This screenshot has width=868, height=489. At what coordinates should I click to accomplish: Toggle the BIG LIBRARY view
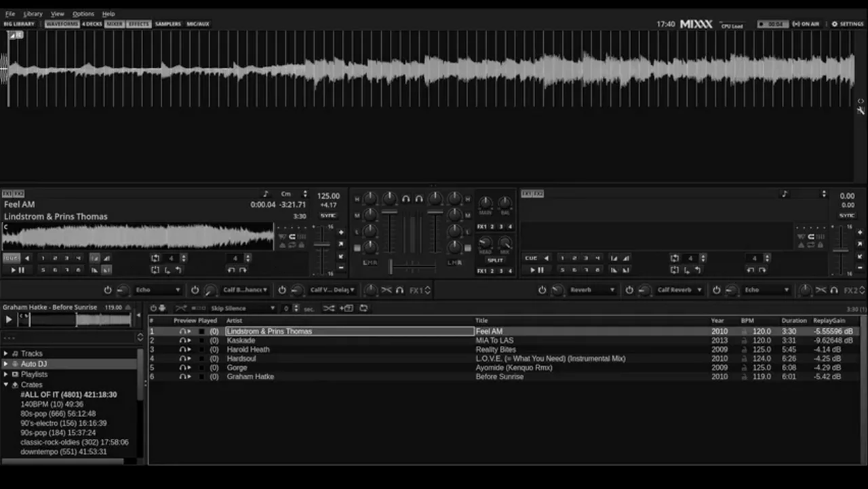19,24
